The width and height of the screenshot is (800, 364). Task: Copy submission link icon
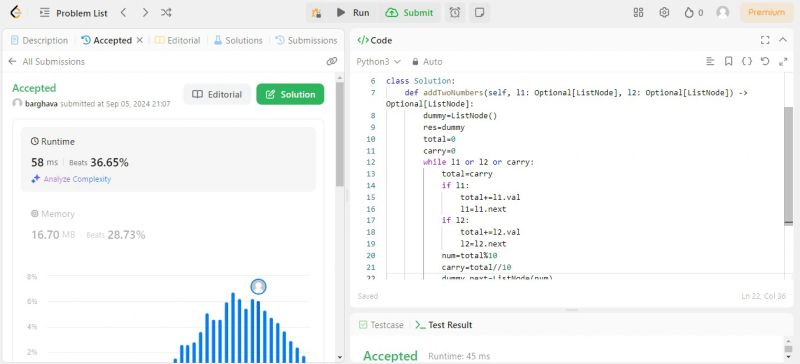[332, 61]
